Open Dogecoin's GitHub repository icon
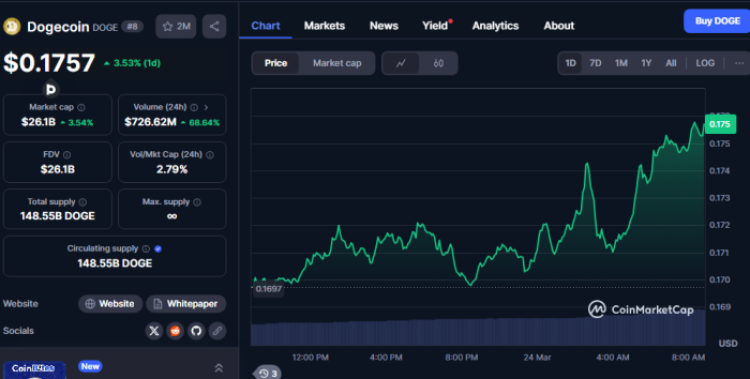The height and width of the screenshot is (379, 750). point(196,331)
